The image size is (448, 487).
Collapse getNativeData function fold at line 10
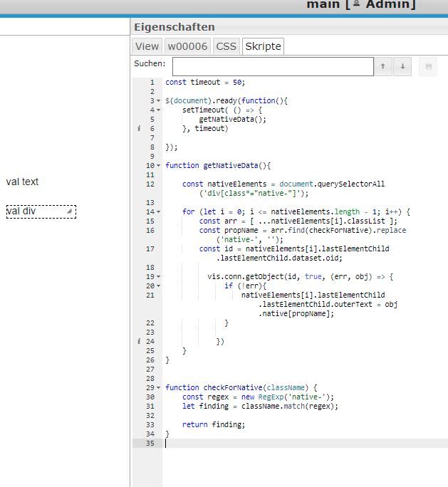pyautogui.click(x=158, y=166)
